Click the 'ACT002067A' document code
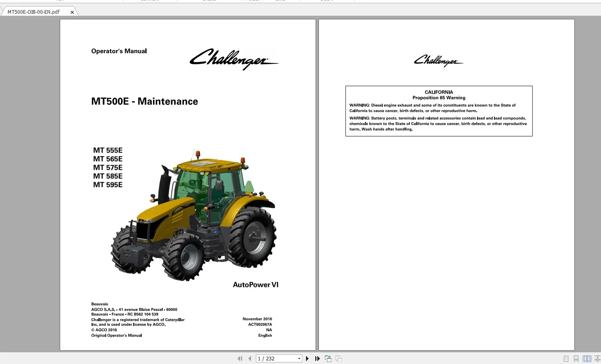 coord(260,324)
